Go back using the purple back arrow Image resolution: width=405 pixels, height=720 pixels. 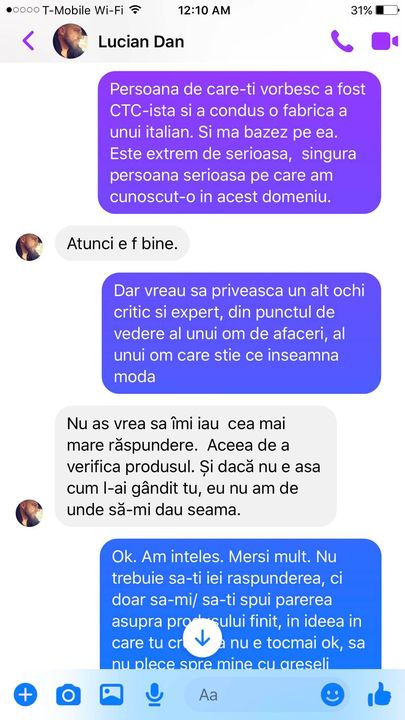[28, 41]
